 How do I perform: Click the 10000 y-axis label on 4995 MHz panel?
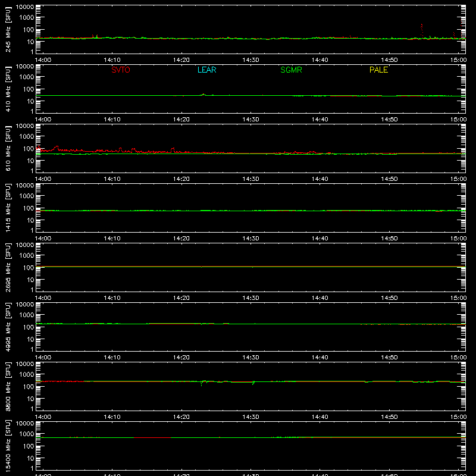[25, 305]
